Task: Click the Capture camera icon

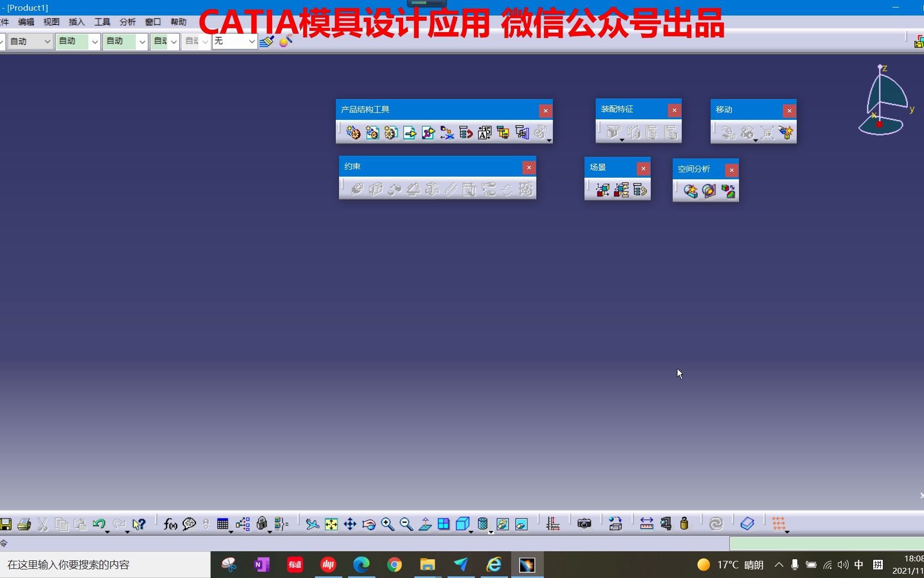Action: [x=584, y=524]
